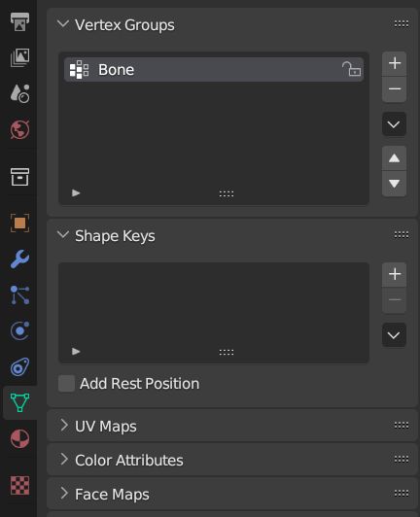Screen dimensions: 420x517
Task: Open the Texture properties checker tab
Action: 19,485
